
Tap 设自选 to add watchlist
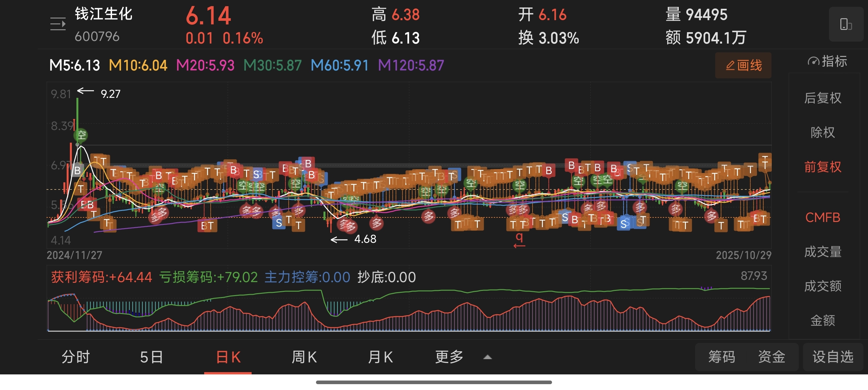pos(833,357)
